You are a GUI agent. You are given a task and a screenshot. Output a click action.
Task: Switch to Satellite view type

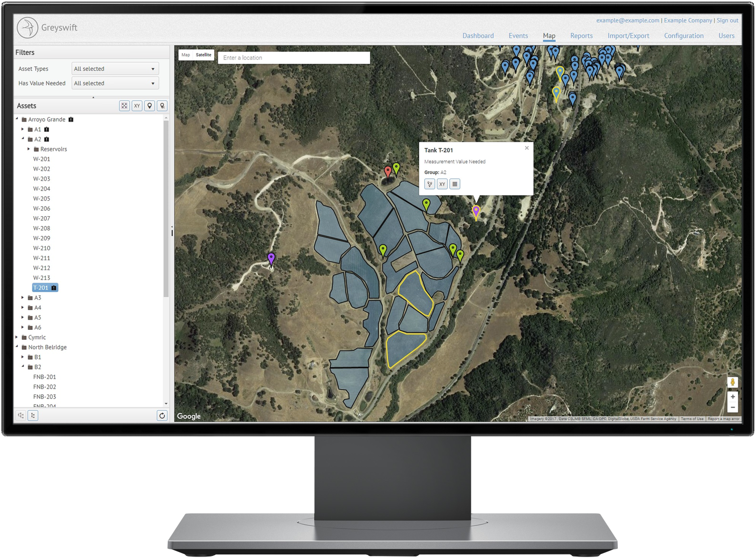tap(204, 55)
